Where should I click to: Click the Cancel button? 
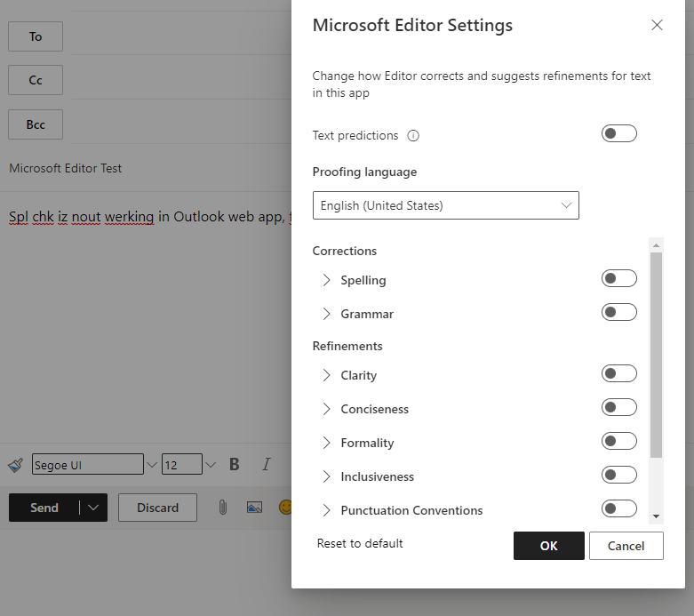tap(626, 546)
